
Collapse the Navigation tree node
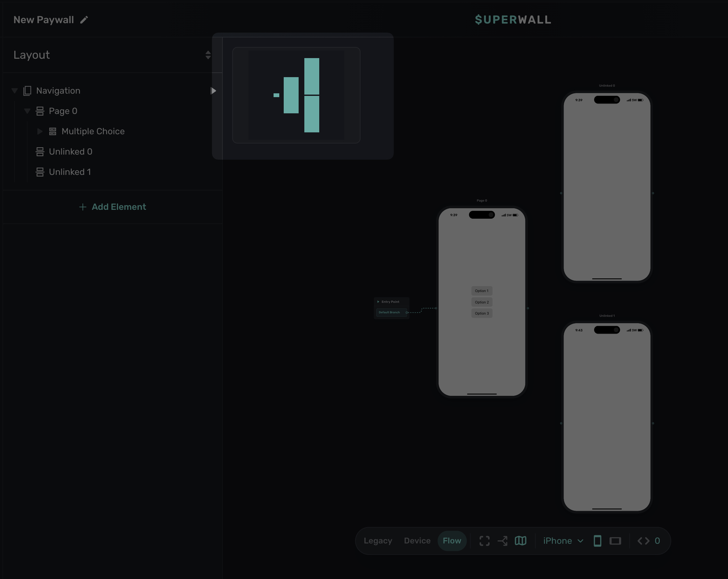click(x=15, y=90)
